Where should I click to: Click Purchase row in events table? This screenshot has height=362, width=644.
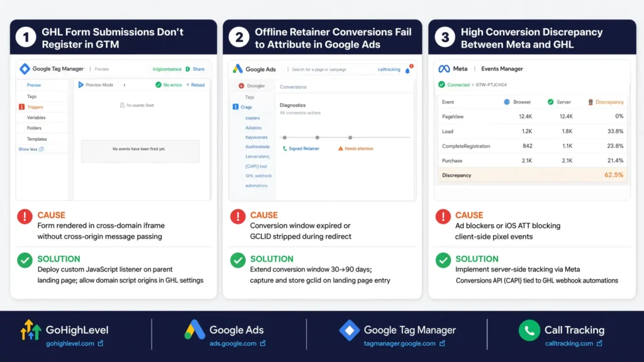coord(532,160)
